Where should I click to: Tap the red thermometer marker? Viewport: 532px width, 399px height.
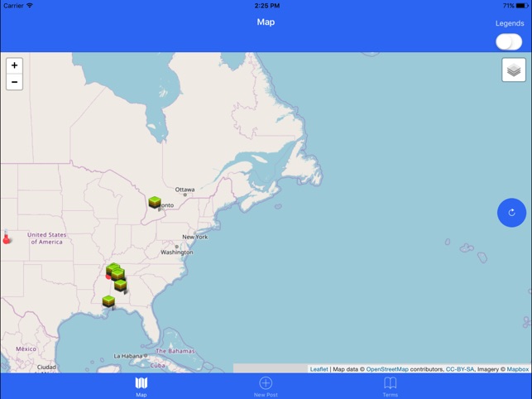[6, 237]
